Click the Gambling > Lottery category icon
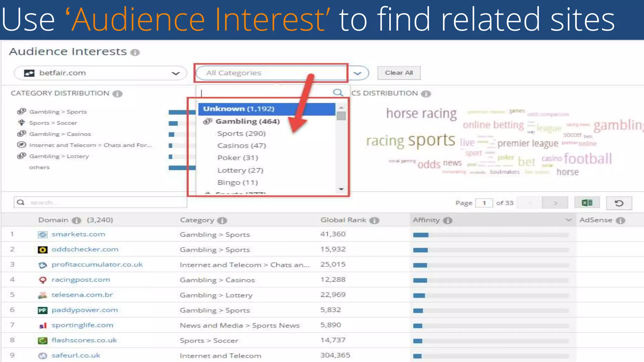644x362 pixels. tap(21, 156)
